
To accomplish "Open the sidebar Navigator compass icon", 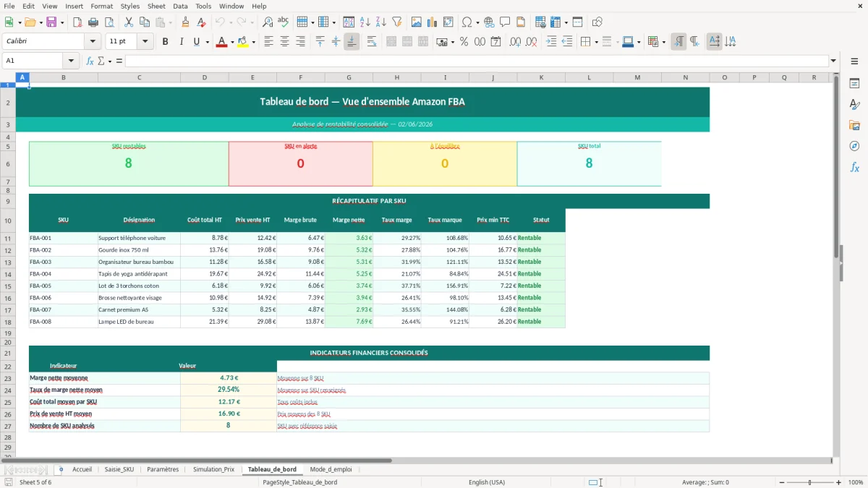I will tap(854, 147).
